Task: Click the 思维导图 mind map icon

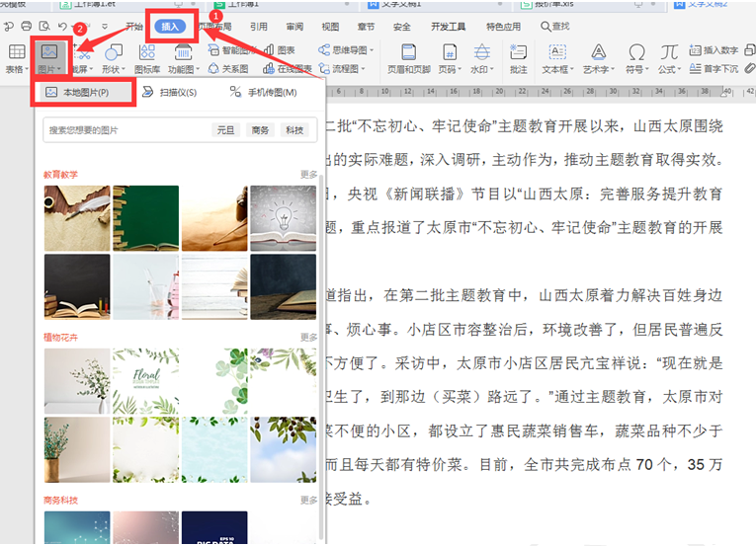Action: (324, 50)
